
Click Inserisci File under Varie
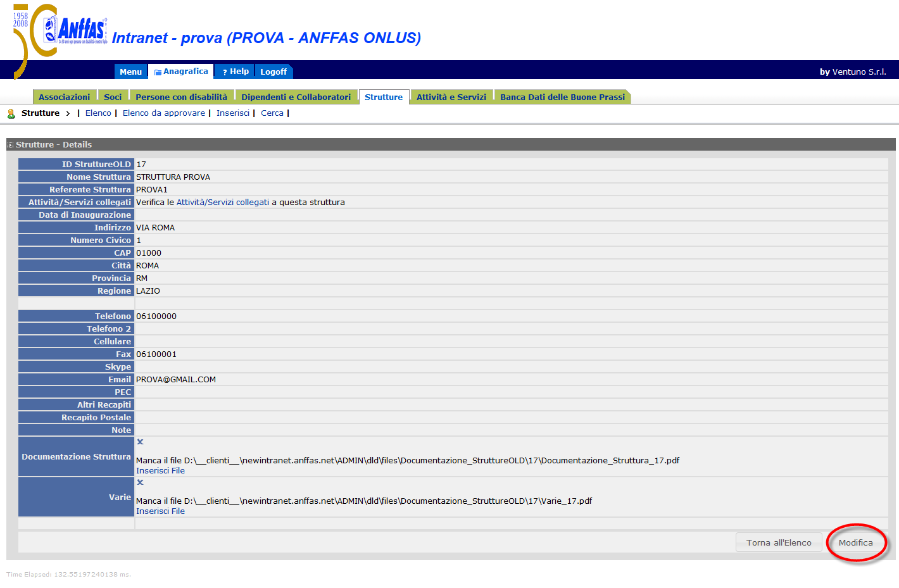coord(160,511)
